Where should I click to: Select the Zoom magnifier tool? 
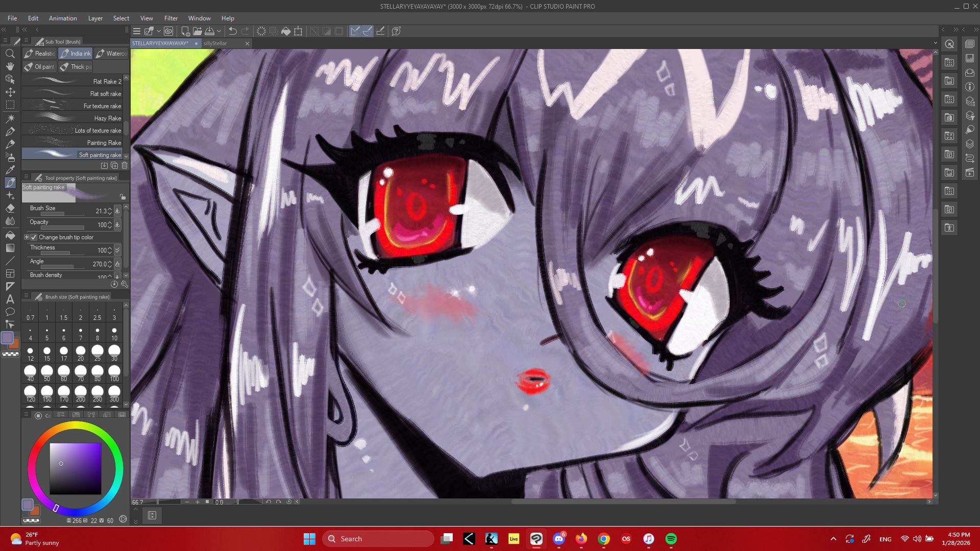pyautogui.click(x=10, y=53)
